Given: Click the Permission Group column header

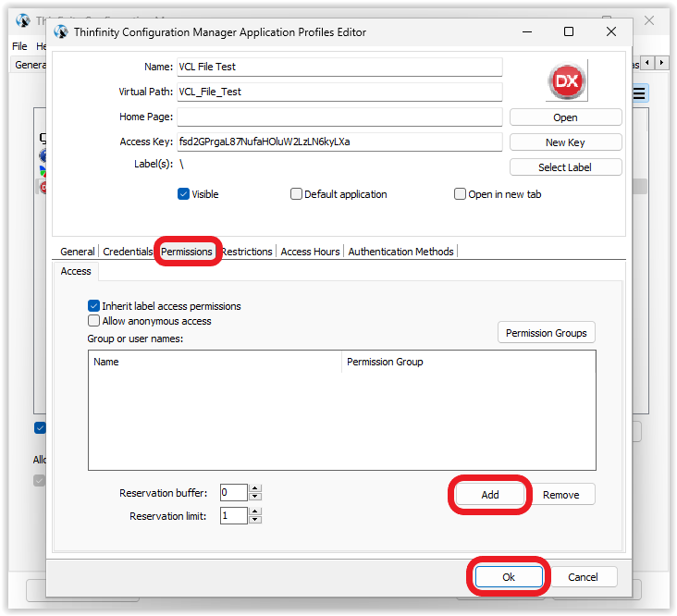Looking at the screenshot, I should 469,362.
